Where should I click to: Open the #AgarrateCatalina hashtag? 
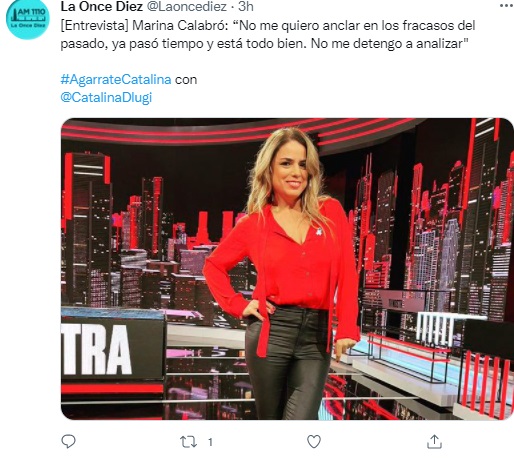(x=116, y=79)
